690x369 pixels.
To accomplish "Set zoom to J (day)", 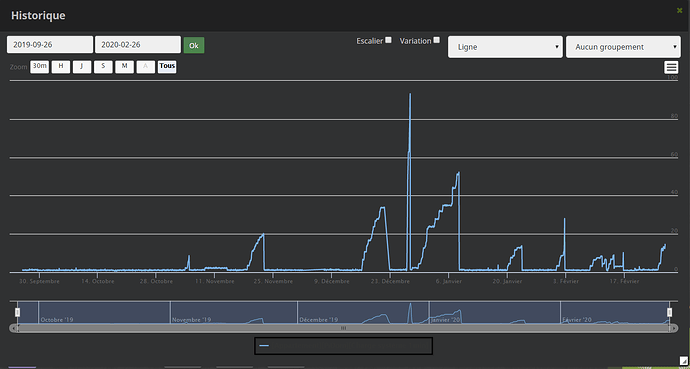I will click(82, 66).
